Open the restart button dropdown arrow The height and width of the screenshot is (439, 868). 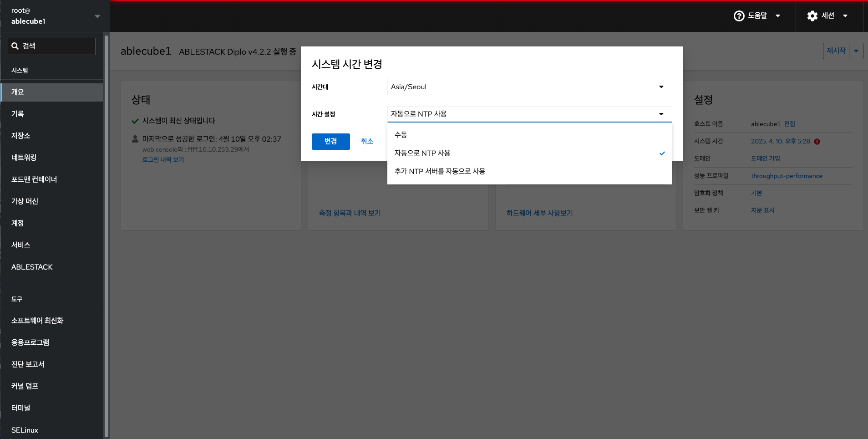[856, 51]
